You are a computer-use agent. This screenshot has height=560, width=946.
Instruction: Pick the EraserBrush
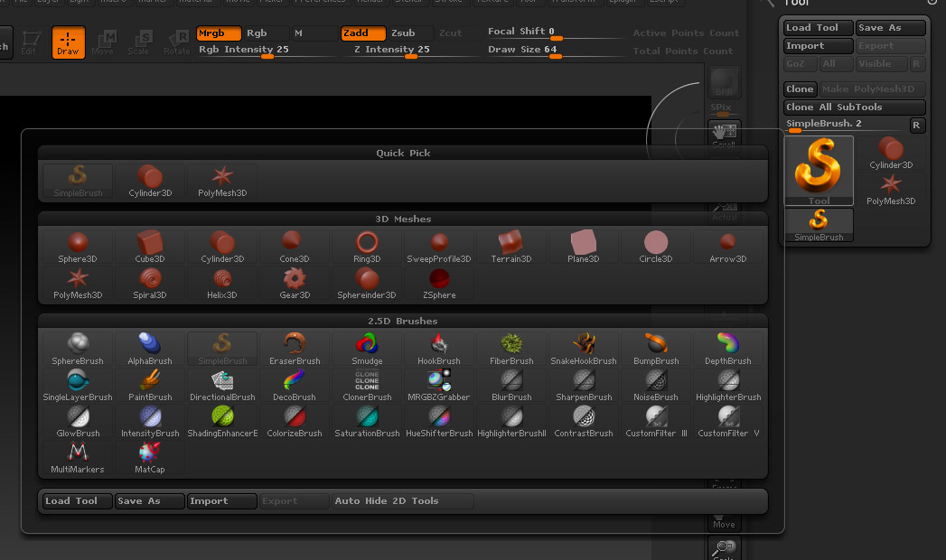(x=295, y=349)
